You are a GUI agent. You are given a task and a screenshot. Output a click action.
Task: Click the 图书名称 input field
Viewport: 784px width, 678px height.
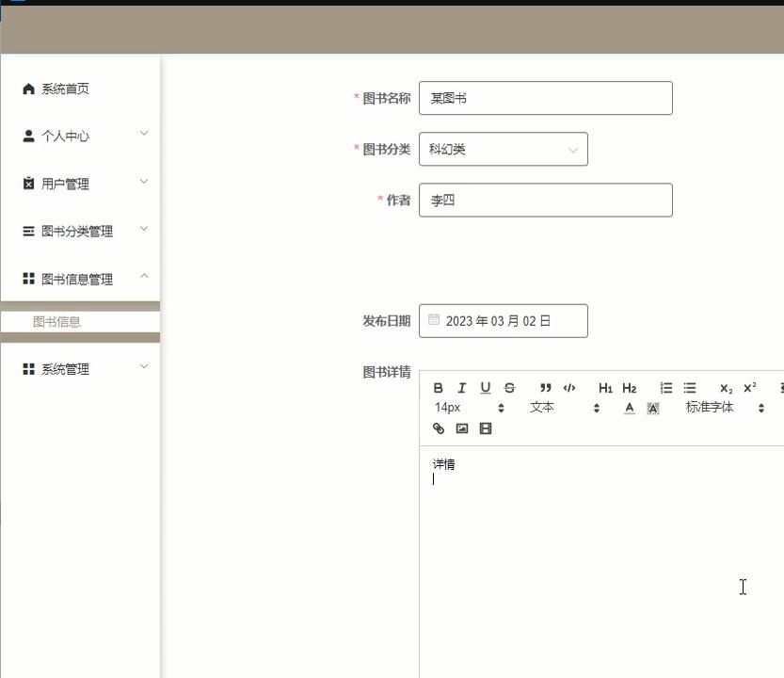point(546,98)
